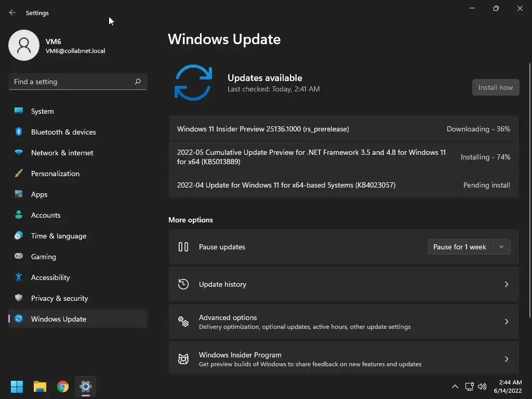Click the Accessibility figure icon
This screenshot has height=399, width=532.
pos(19,277)
